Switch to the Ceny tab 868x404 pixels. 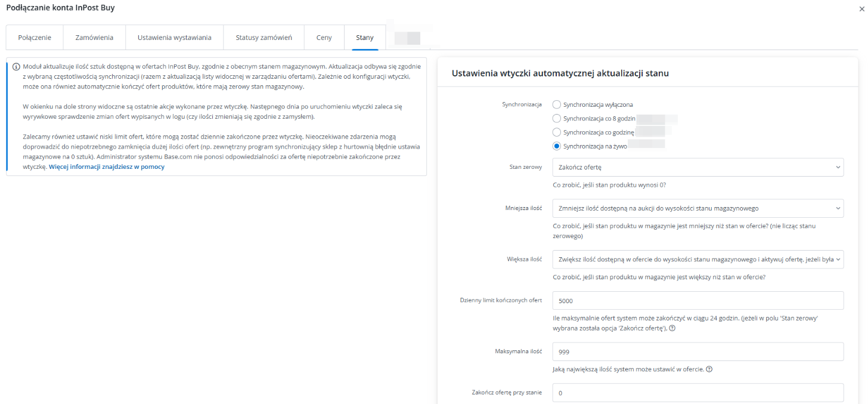(x=324, y=38)
